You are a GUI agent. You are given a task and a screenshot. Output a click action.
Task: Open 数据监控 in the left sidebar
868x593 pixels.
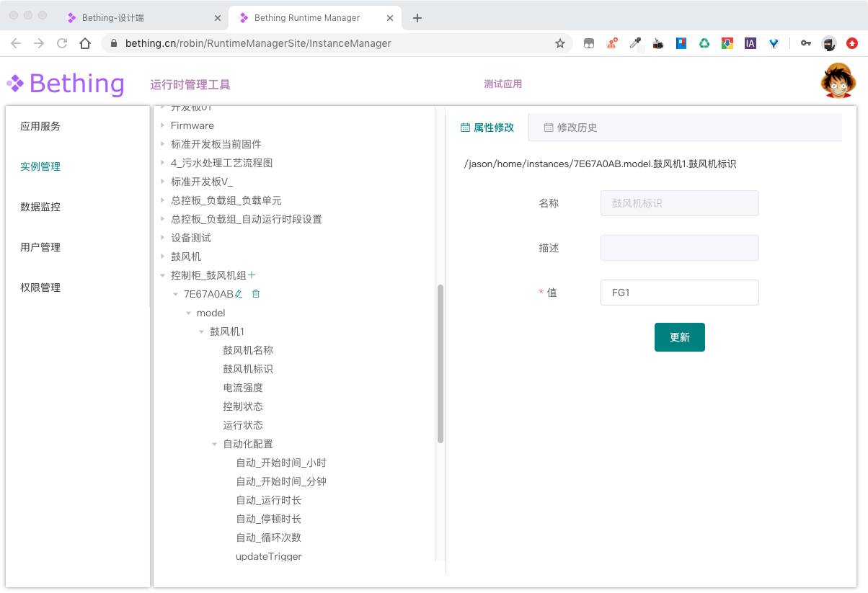[x=40, y=207]
